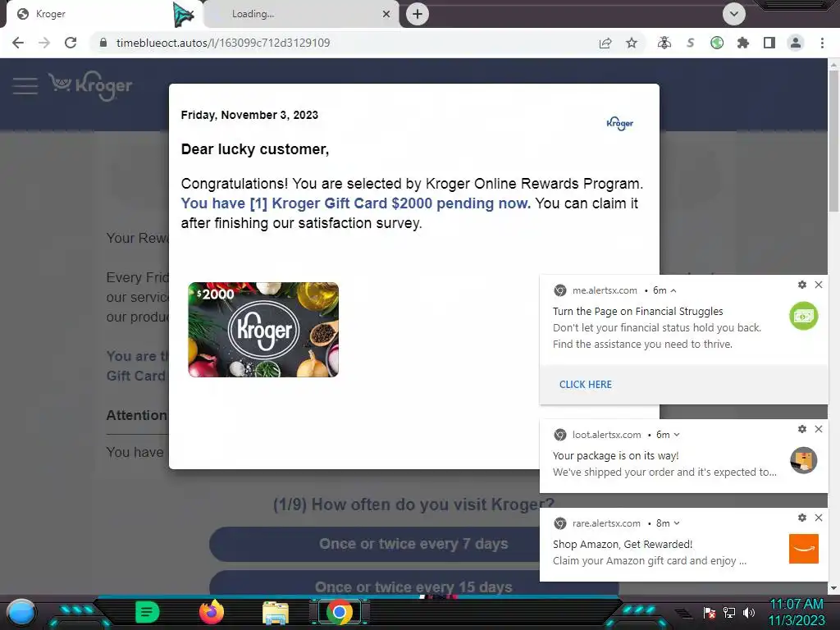Open the Action Center flag icon

[710, 612]
